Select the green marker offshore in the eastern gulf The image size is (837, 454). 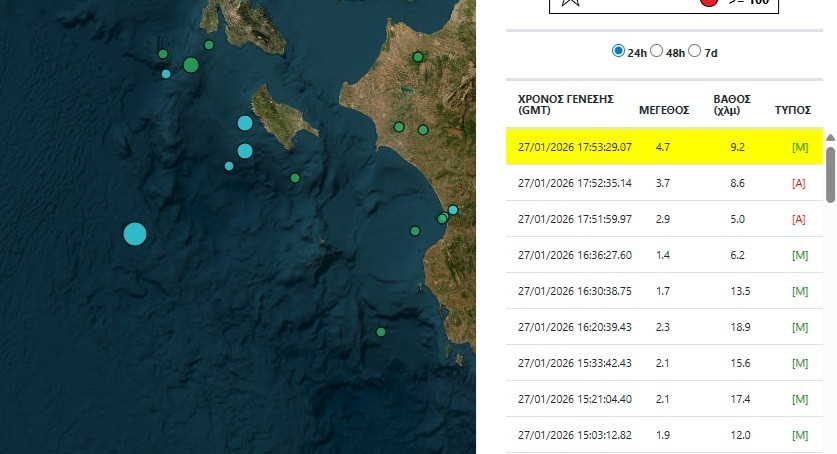pyautogui.click(x=415, y=231)
